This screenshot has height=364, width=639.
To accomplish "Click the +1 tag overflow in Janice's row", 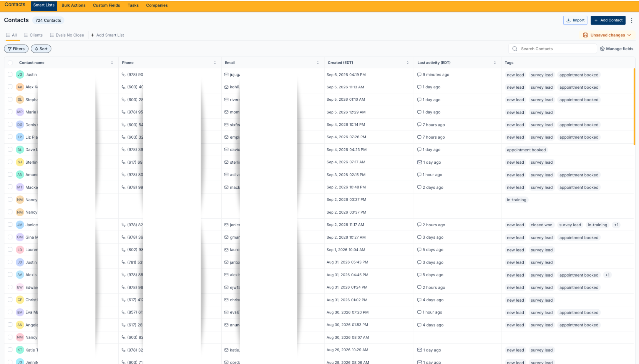I will click(616, 225).
